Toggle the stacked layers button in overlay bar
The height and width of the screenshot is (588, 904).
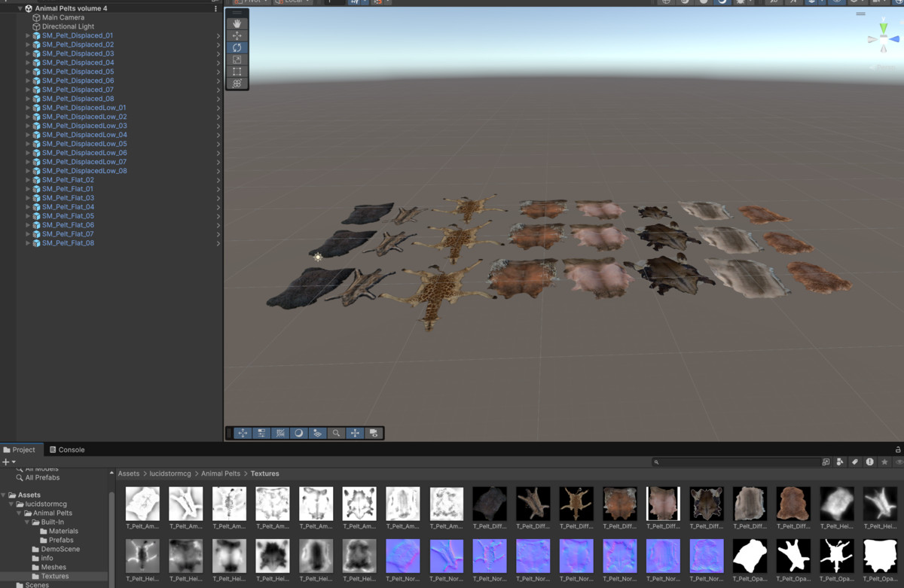coord(317,433)
